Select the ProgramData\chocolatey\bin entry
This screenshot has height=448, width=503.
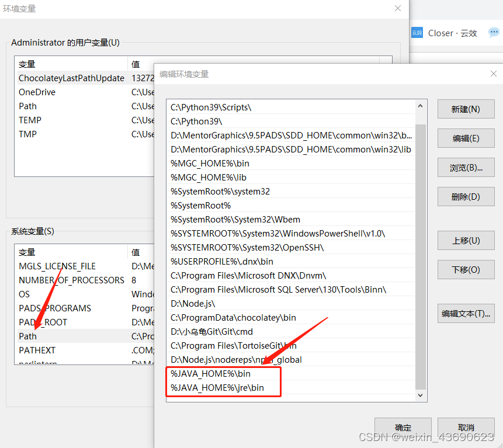tap(291, 318)
